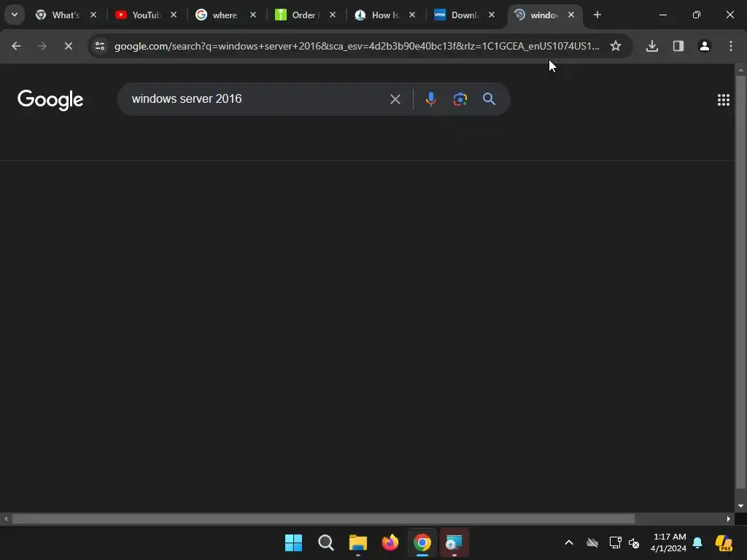Open notifications bell icon

click(x=697, y=542)
